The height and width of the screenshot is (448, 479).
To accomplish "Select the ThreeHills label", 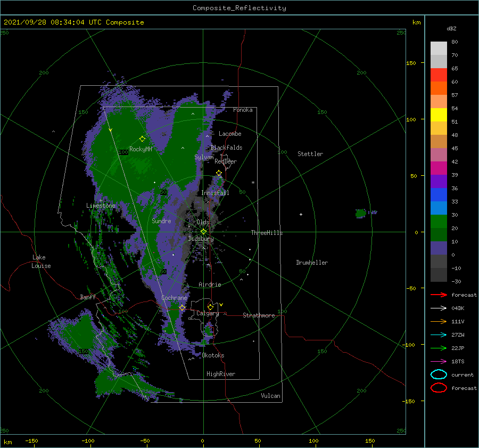I will (x=267, y=233).
